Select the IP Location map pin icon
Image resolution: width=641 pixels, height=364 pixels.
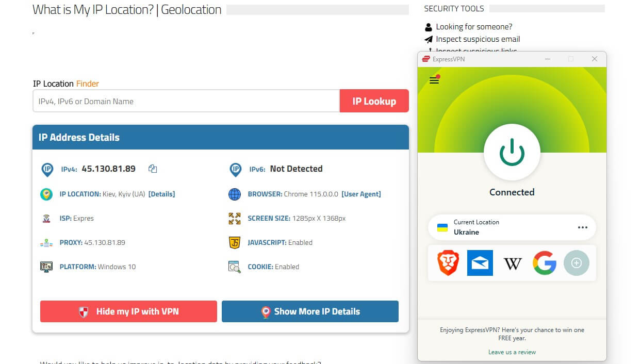tap(46, 194)
